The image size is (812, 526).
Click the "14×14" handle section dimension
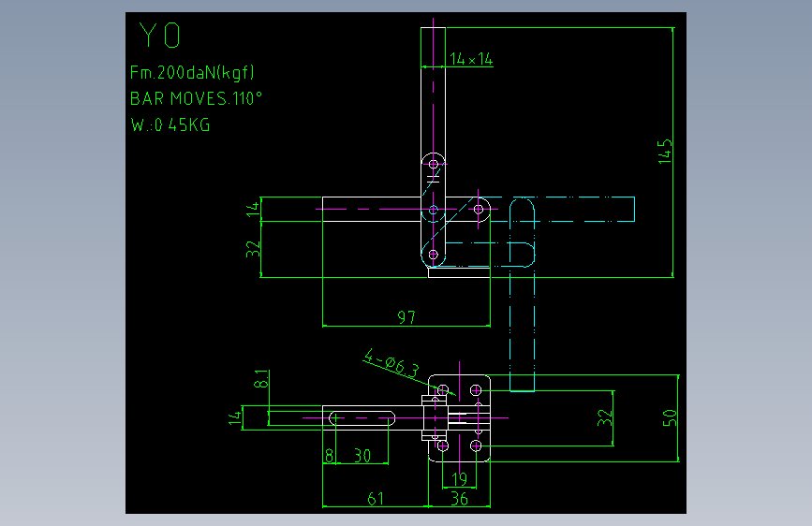(x=471, y=59)
